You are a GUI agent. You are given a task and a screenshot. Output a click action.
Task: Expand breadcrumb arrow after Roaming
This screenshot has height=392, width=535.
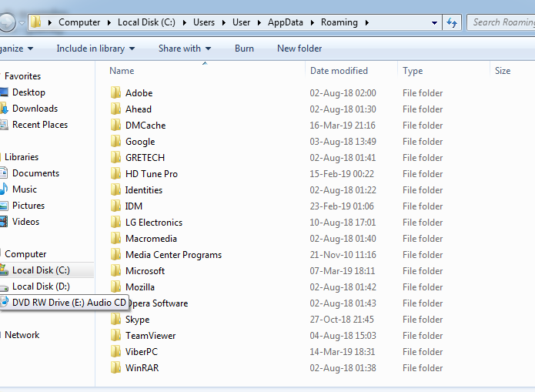[x=367, y=22]
